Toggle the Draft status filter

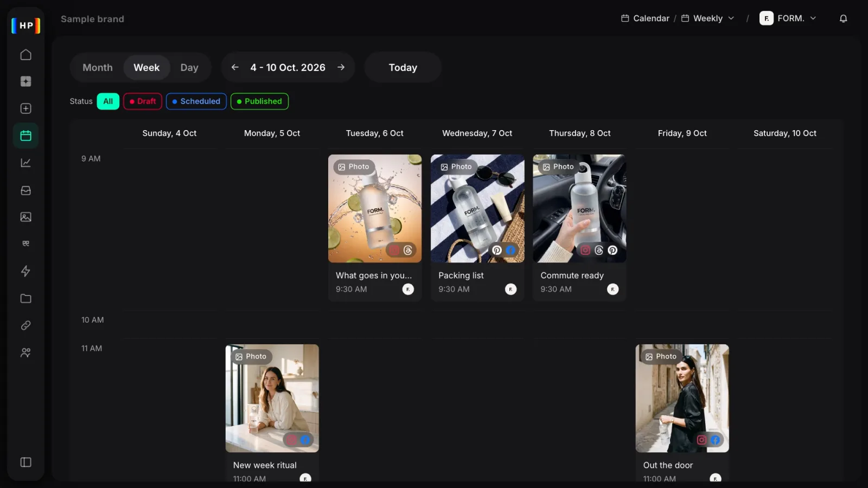143,101
